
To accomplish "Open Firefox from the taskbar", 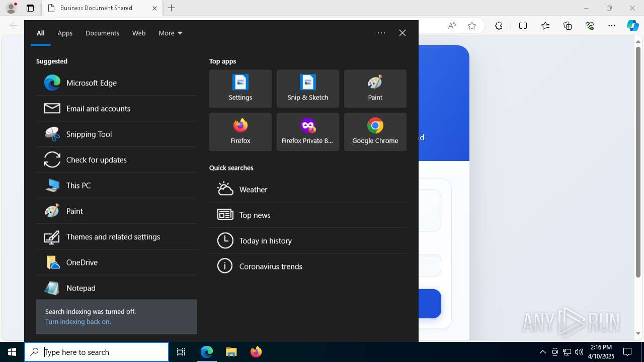I will [x=256, y=352].
